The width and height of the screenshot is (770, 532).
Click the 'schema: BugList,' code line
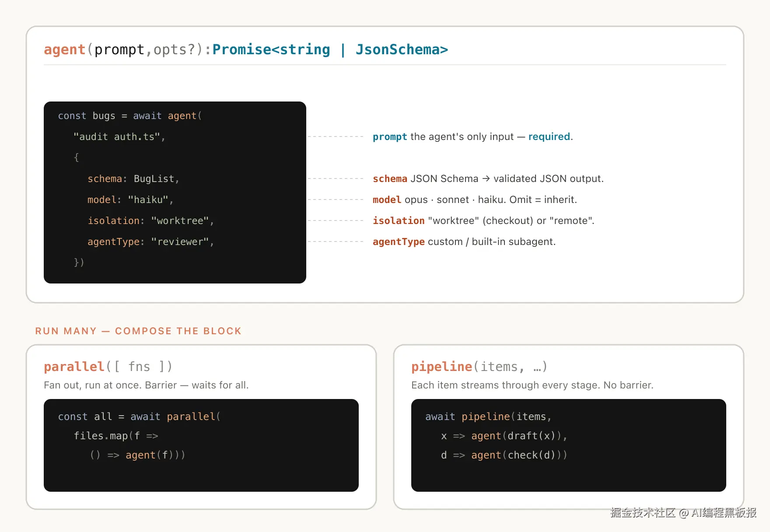coord(133,179)
